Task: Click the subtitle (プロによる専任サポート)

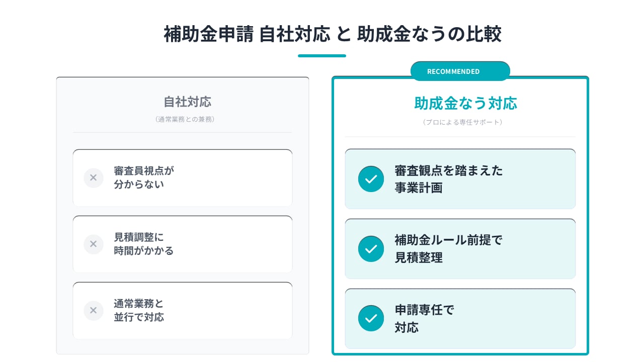Action: (x=462, y=122)
